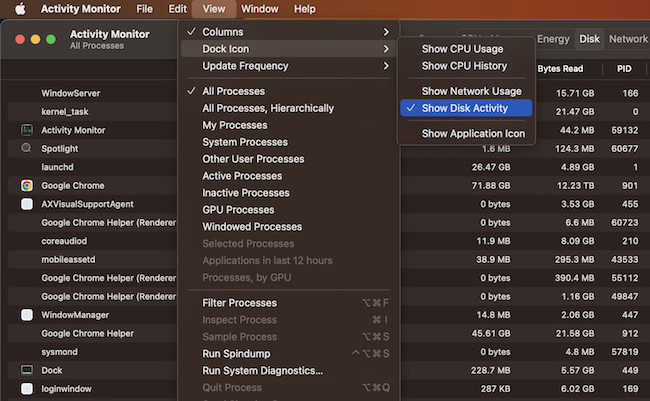
Task: Expand the Dock Icon submenu
Action: (289, 49)
